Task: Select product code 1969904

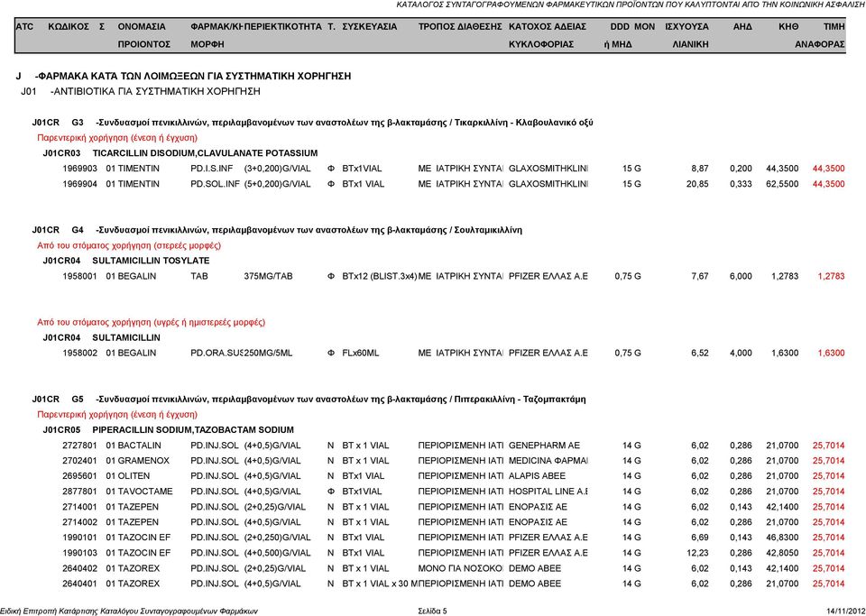Action: click(79, 184)
